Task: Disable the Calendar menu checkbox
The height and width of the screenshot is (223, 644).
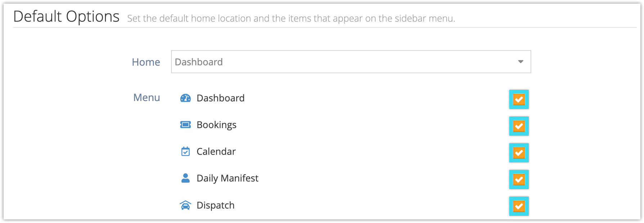Action: coord(519,153)
